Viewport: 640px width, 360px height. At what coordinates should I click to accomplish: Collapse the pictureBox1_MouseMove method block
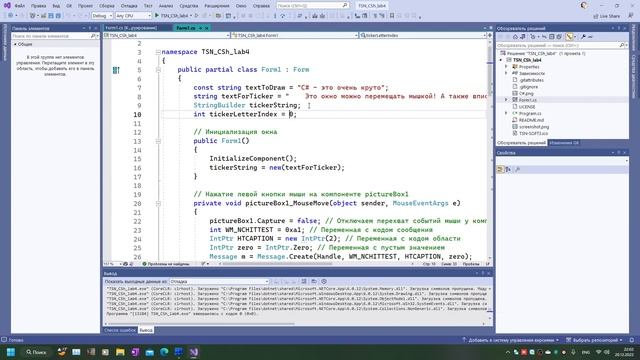[x=158, y=203]
